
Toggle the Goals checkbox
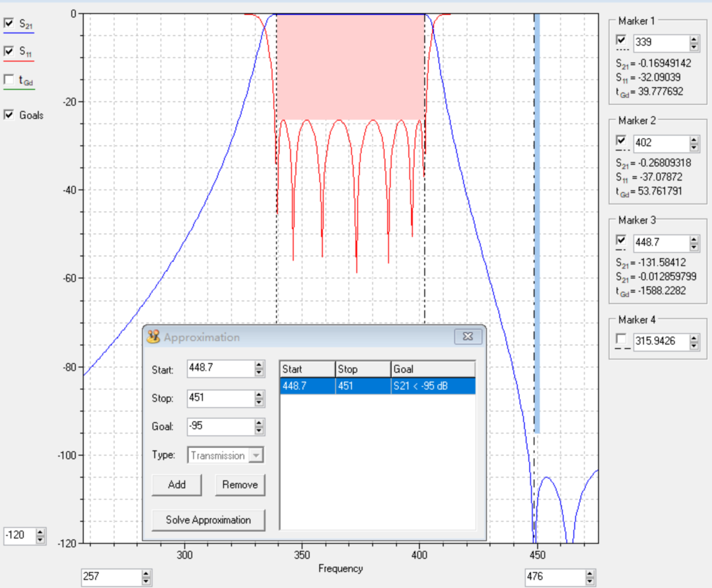click(9, 115)
